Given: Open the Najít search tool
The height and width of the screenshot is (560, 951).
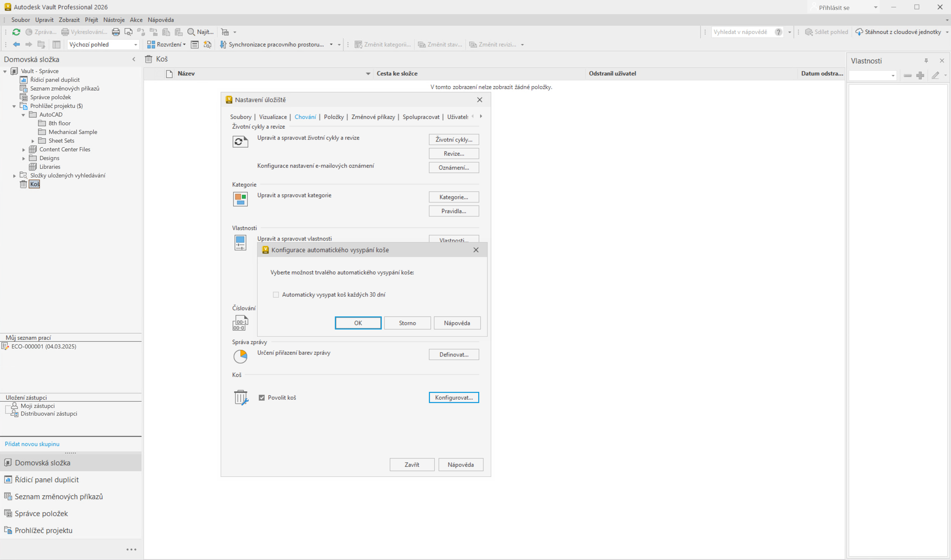Looking at the screenshot, I should click(x=201, y=32).
